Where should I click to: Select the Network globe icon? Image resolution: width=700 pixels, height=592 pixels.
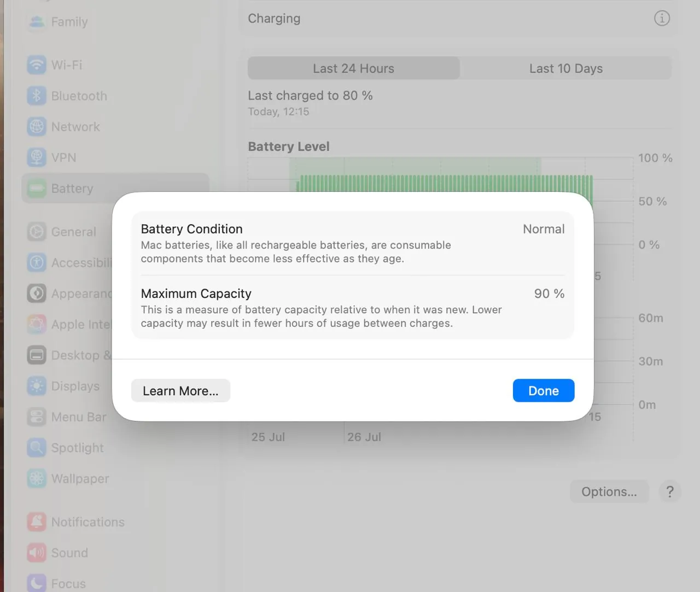37,127
